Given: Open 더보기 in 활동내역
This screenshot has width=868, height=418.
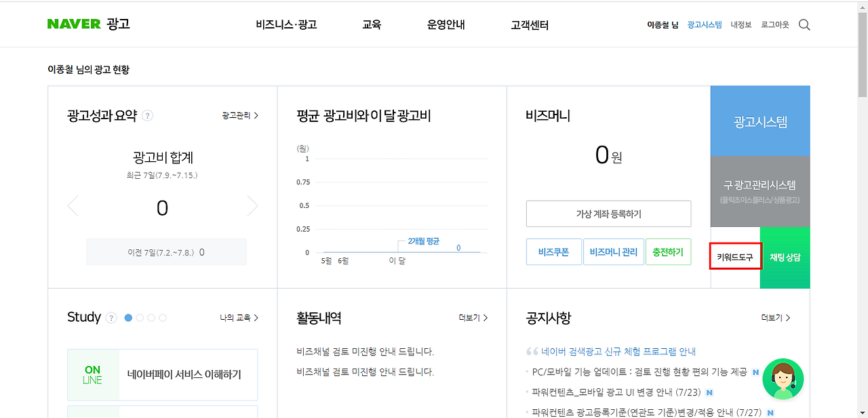Looking at the screenshot, I should (473, 318).
